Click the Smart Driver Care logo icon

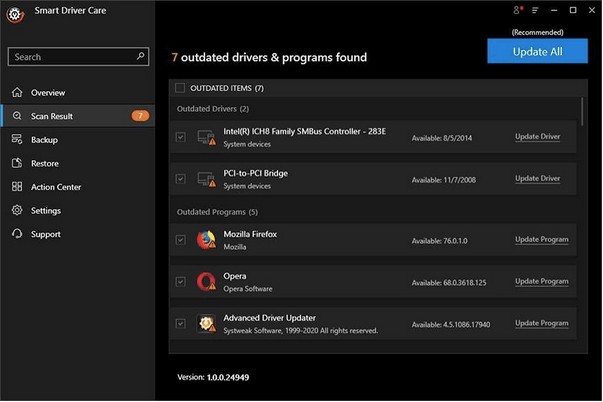click(15, 15)
